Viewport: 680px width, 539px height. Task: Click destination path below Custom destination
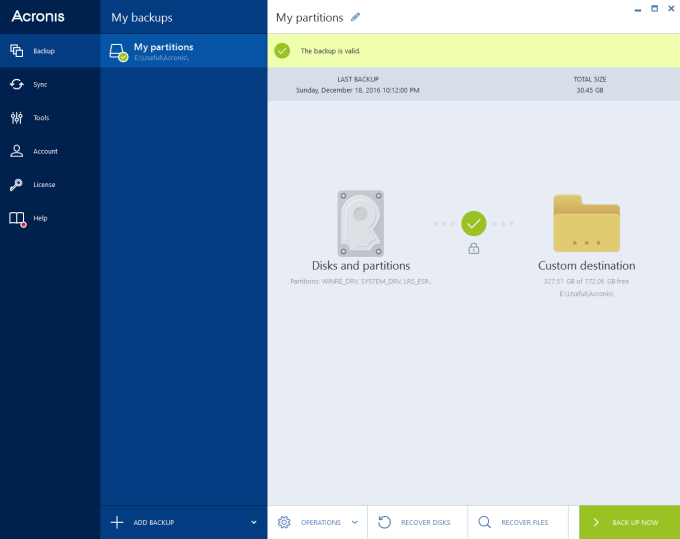tap(586, 294)
